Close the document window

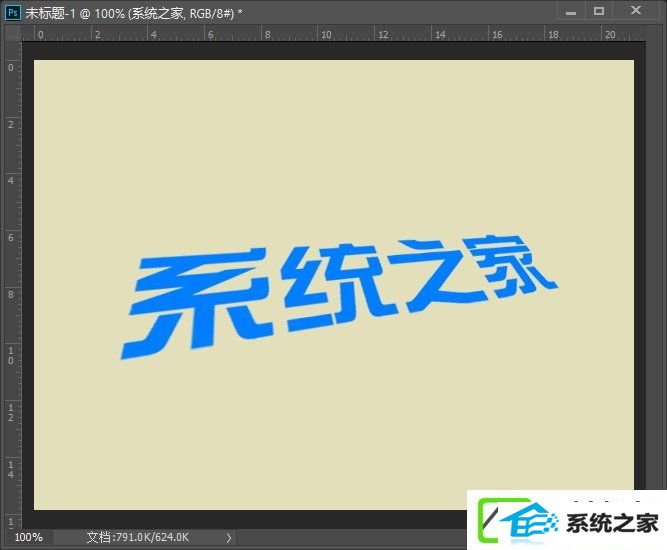[x=636, y=10]
